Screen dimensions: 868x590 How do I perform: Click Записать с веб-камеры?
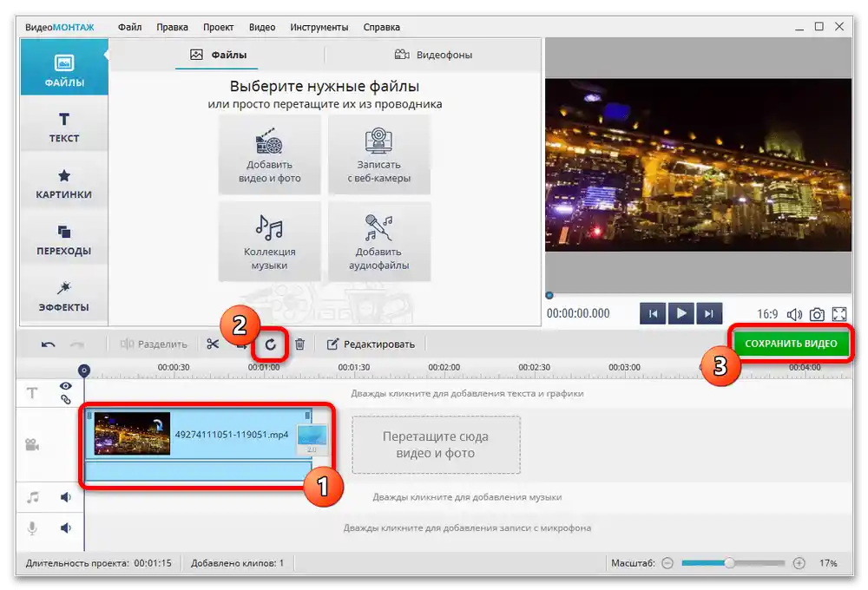[379, 154]
